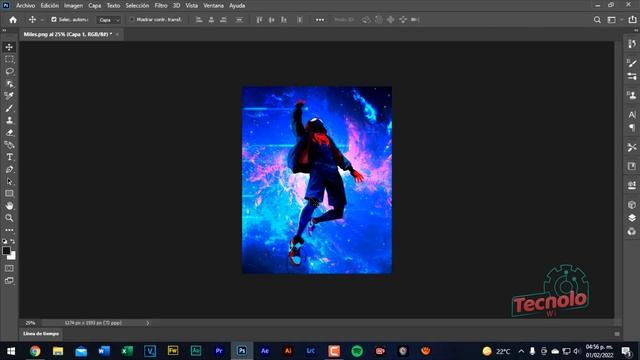The image size is (640, 360).
Task: Switch to the Miles.png document tab
Action: 68,34
